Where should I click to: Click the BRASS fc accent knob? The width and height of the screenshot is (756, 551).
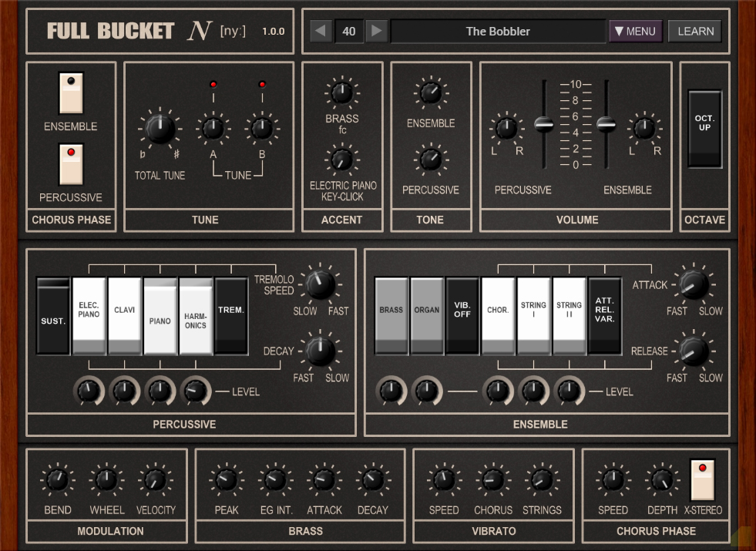[x=342, y=93]
